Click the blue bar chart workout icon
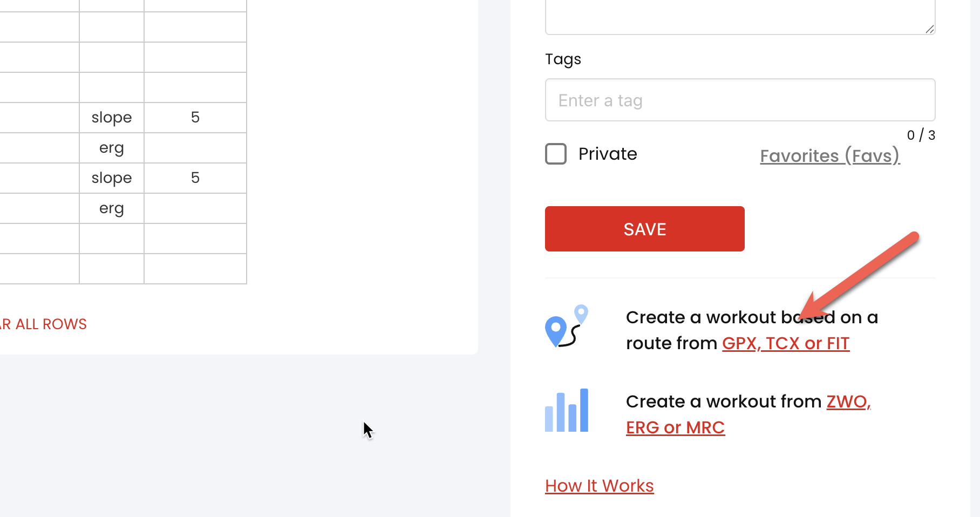 pyautogui.click(x=566, y=410)
